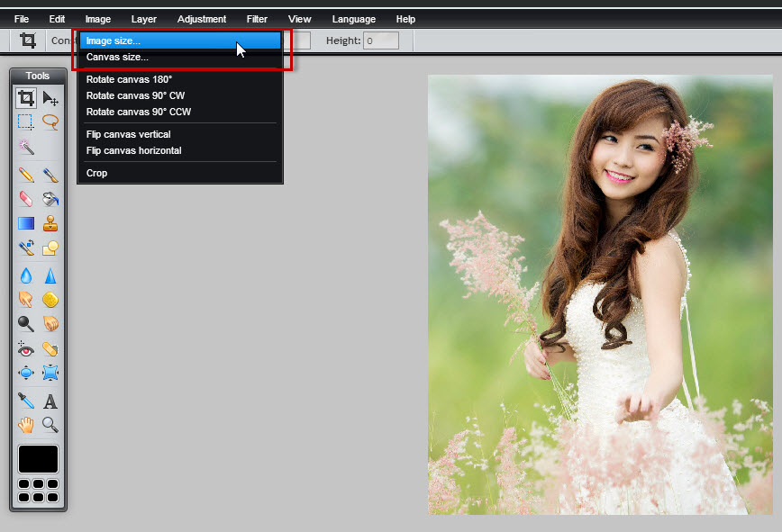Open the View menu

[x=299, y=19]
